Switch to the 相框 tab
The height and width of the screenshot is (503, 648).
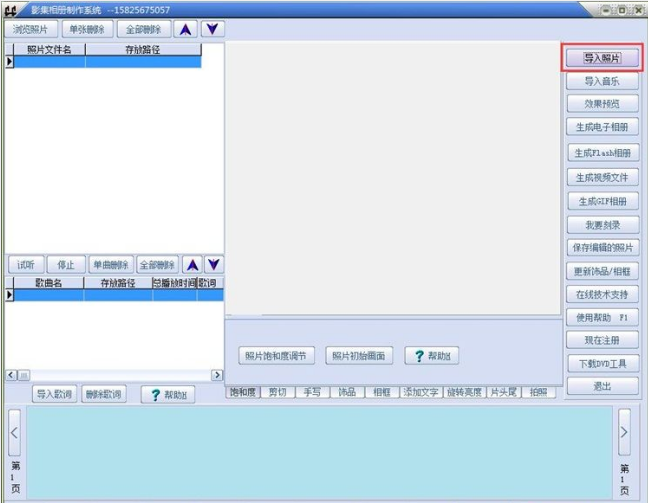(x=381, y=392)
